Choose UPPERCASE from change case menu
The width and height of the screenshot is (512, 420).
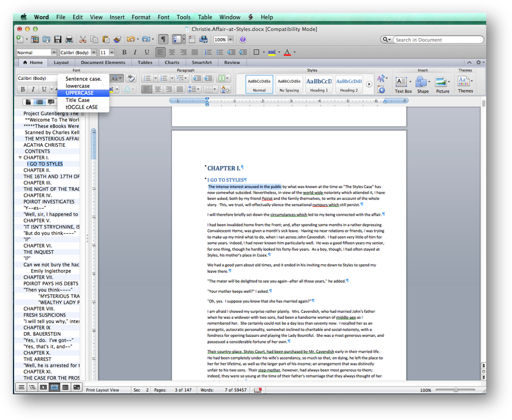point(80,93)
